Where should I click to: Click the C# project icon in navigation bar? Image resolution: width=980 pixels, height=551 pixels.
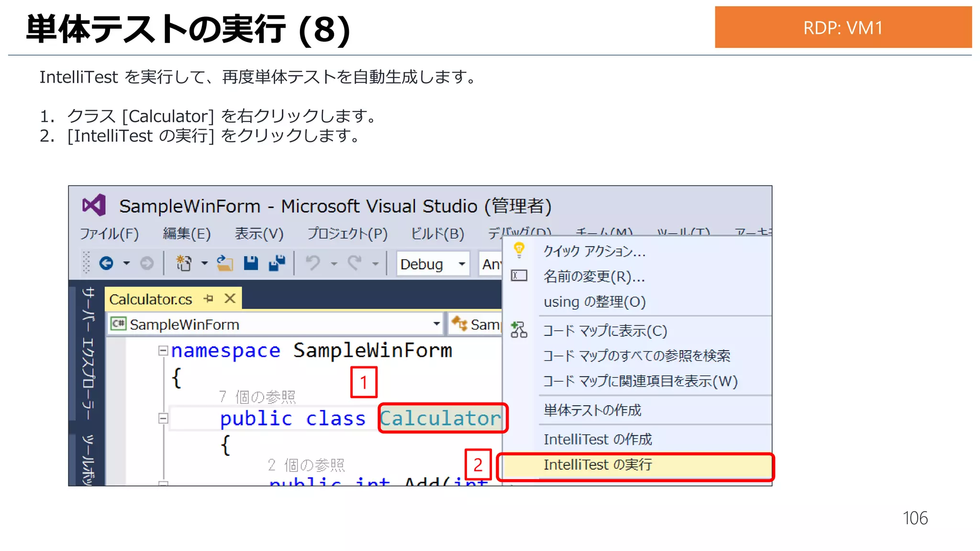point(118,324)
